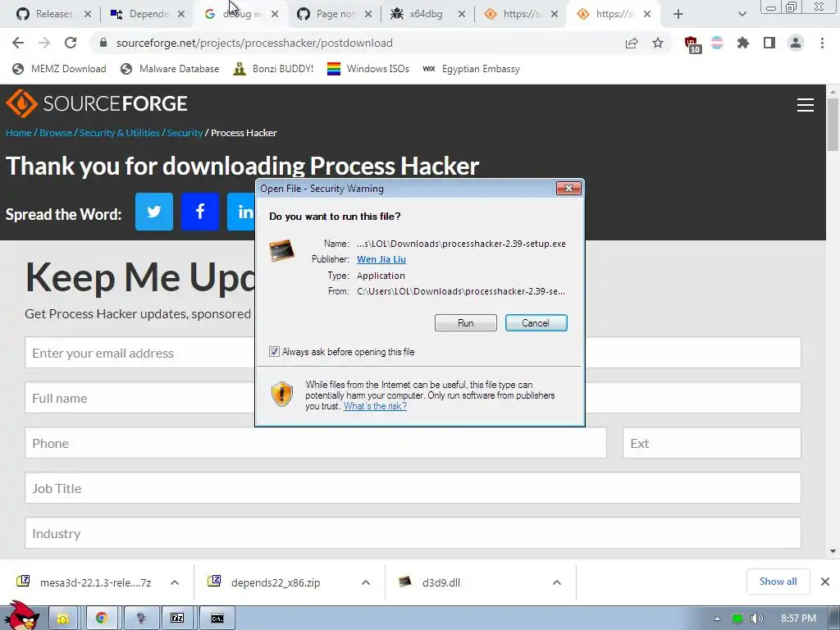The image size is (840, 630).
Task: Switch to the x64dbg tab
Action: [427, 14]
